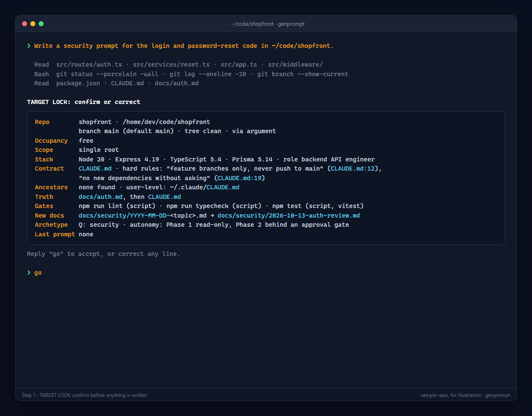Follow the CLAUDE.md:12 reference link
Viewport: 532px width, 416px height.
352,168
